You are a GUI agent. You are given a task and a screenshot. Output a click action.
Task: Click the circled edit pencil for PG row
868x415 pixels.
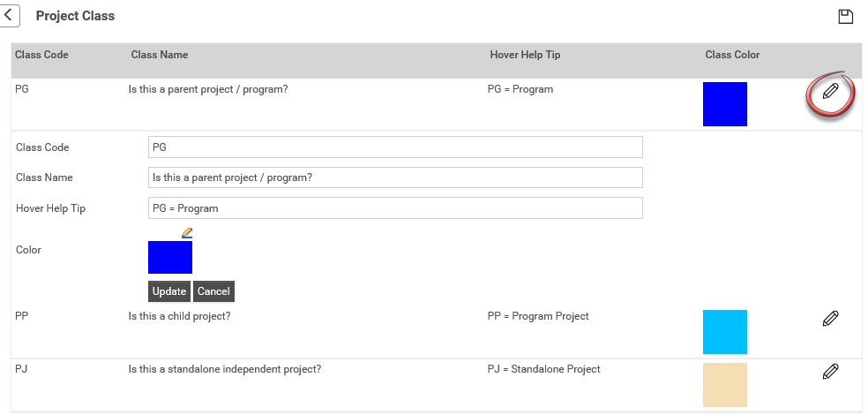(830, 92)
